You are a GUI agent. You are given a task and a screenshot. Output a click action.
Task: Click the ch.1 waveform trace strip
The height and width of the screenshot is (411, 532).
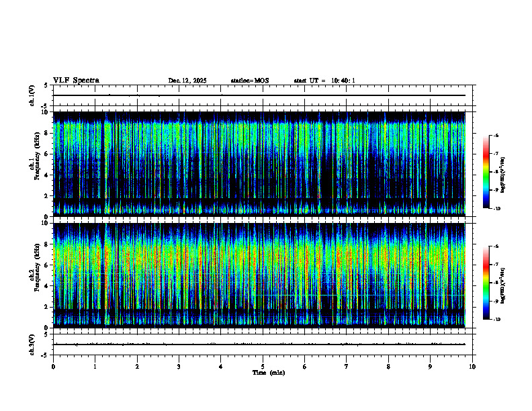pyautogui.click(x=263, y=95)
